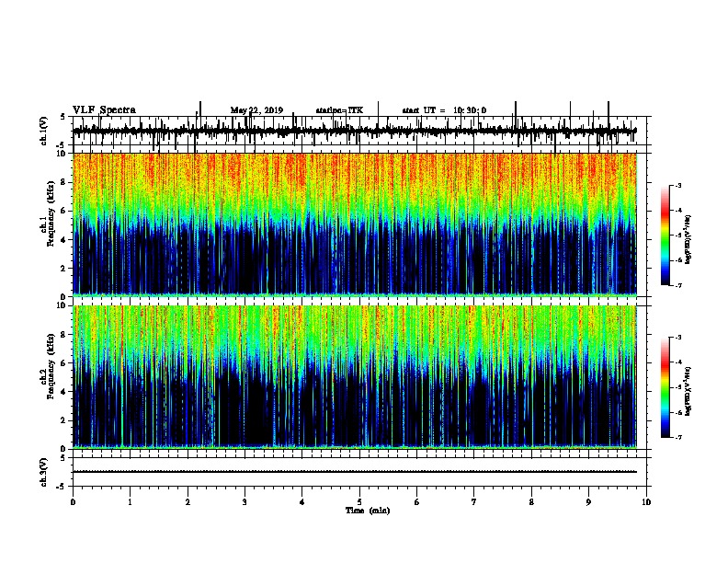Click the ch.1 "Frequency (kHz)" axis label
The height and width of the screenshot is (563, 728).
coord(51,214)
